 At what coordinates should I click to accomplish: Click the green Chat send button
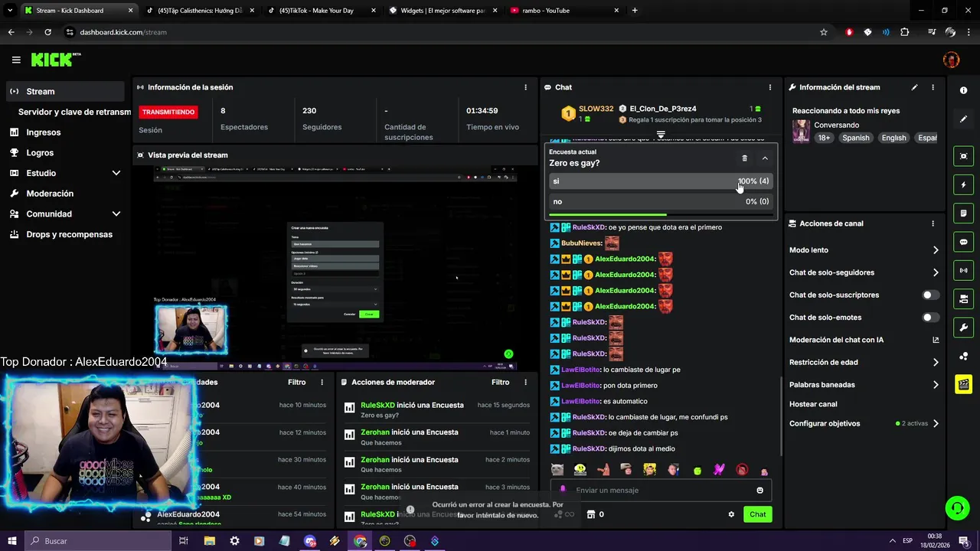tap(757, 514)
